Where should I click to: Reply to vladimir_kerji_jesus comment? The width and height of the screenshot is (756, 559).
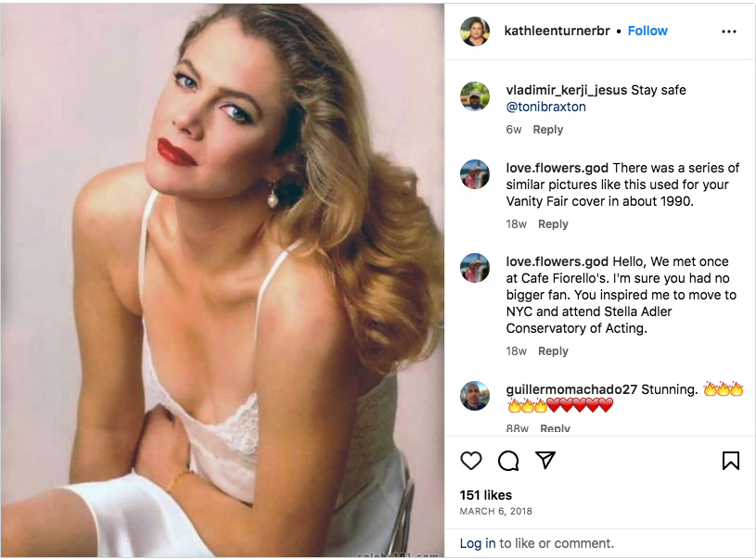click(x=547, y=130)
